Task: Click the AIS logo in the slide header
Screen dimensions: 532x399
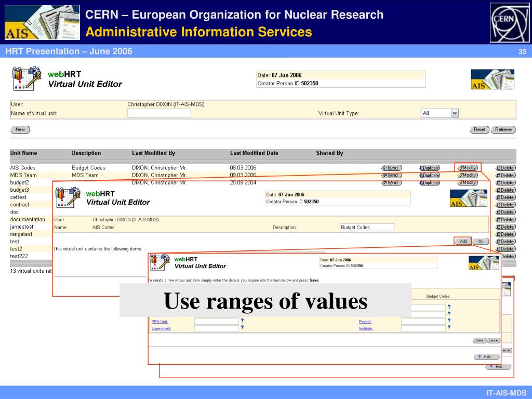Action: (43, 22)
